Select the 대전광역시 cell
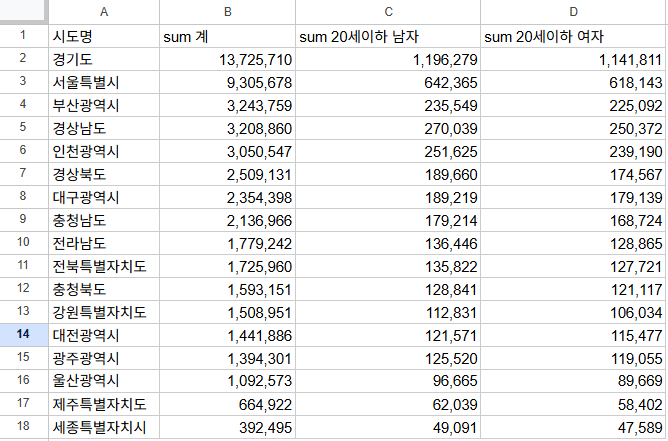668x441 pixels. [x=104, y=335]
